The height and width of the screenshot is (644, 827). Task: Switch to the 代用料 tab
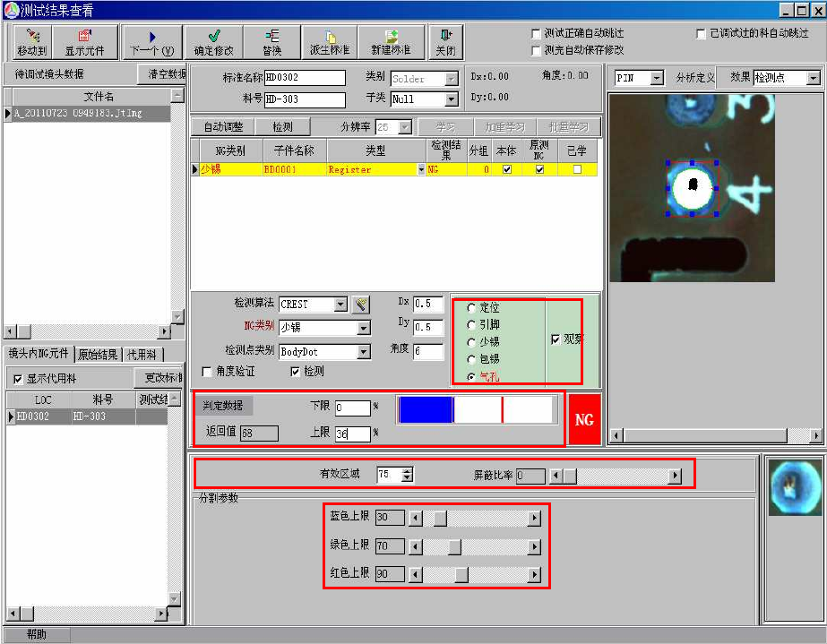click(142, 354)
